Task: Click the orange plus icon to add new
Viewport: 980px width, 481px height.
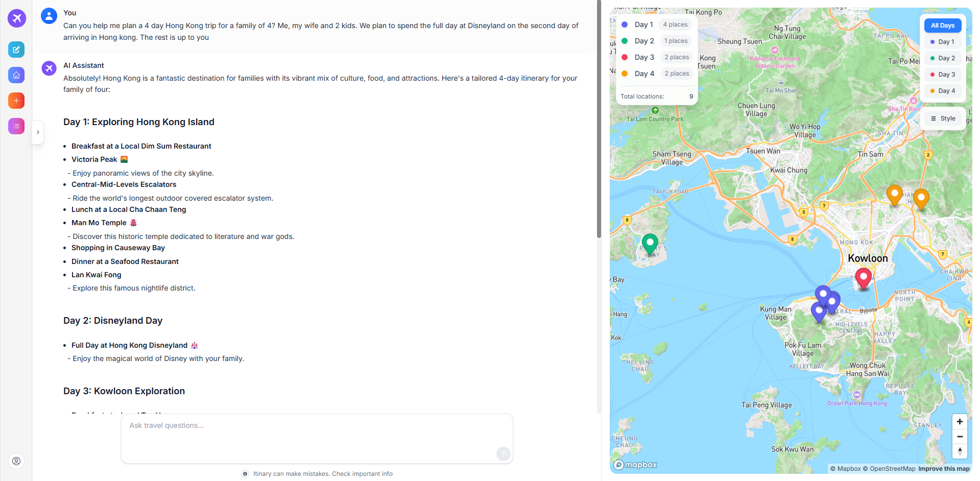Action: tap(16, 101)
